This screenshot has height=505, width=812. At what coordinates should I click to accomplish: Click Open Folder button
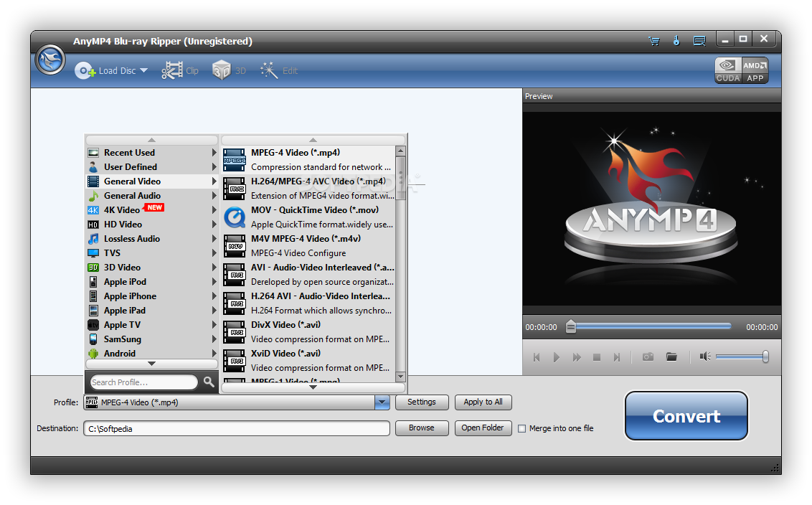[483, 428]
